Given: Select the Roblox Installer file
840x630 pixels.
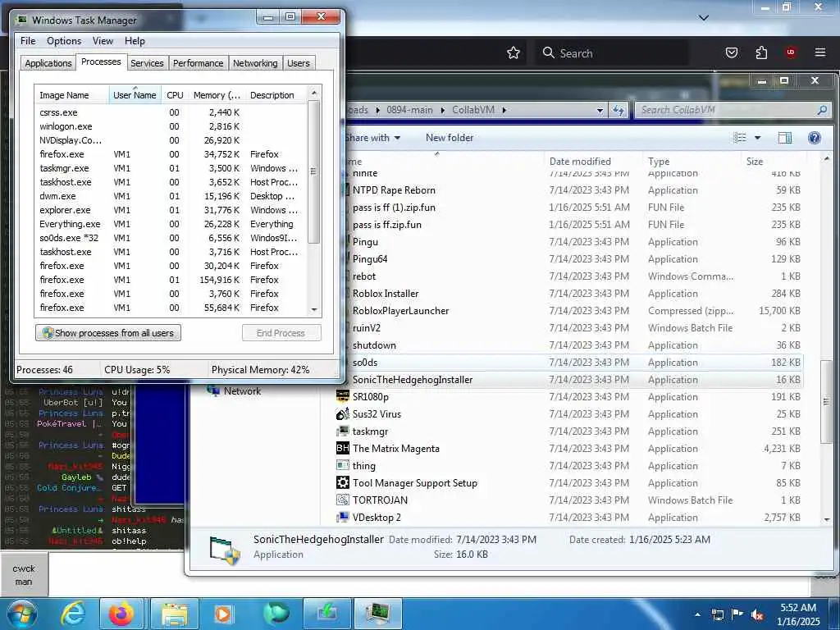Looking at the screenshot, I should pyautogui.click(x=386, y=294).
